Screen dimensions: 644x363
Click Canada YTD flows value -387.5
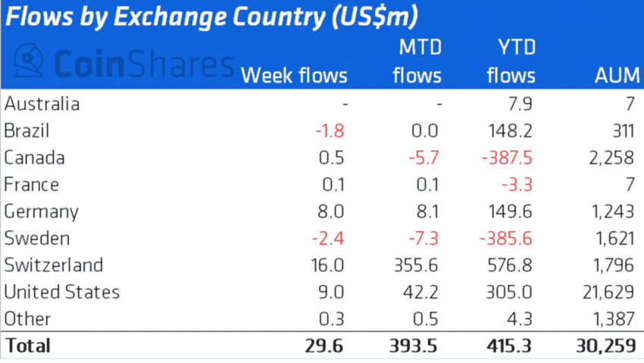tap(507, 158)
